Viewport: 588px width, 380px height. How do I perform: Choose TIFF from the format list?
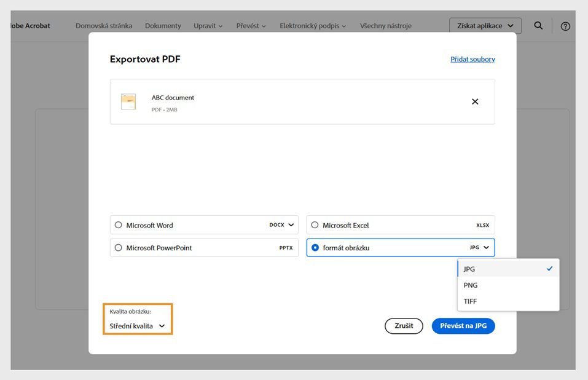471,301
